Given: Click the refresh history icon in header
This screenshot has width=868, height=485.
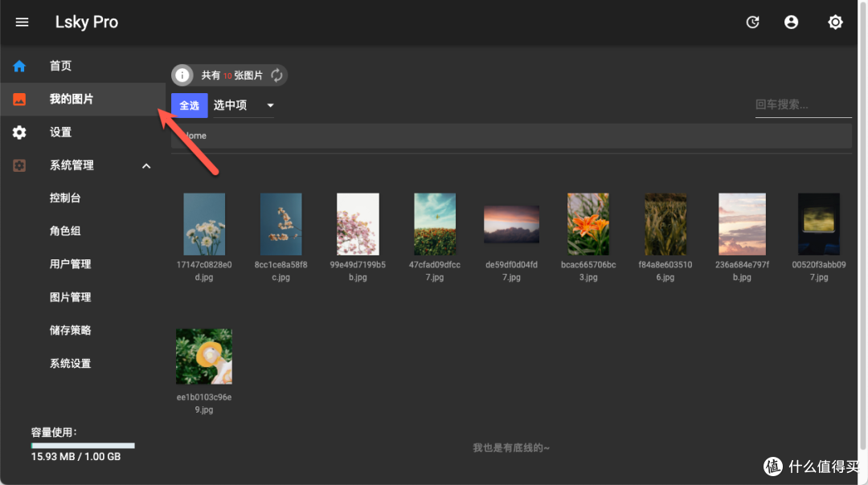Looking at the screenshot, I should click(752, 22).
